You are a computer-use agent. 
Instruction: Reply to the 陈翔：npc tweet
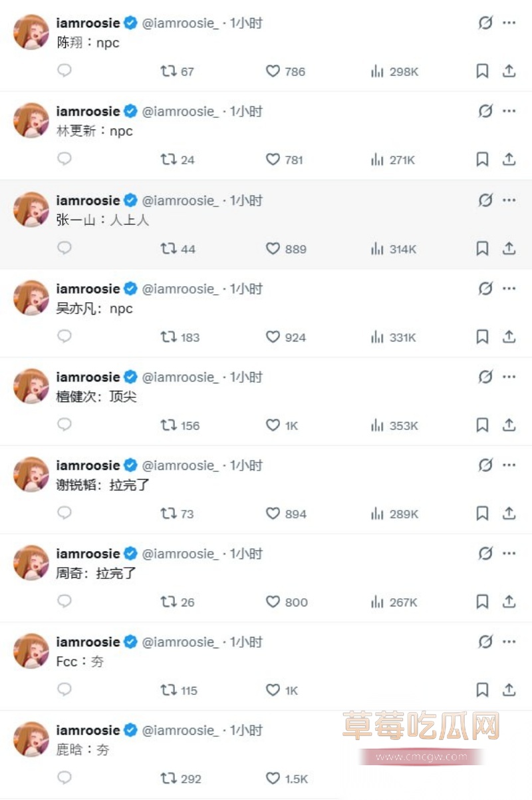65,71
